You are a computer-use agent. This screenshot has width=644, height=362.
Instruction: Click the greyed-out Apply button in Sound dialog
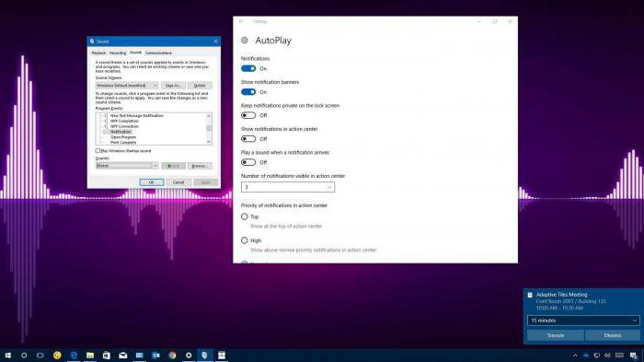pyautogui.click(x=206, y=182)
